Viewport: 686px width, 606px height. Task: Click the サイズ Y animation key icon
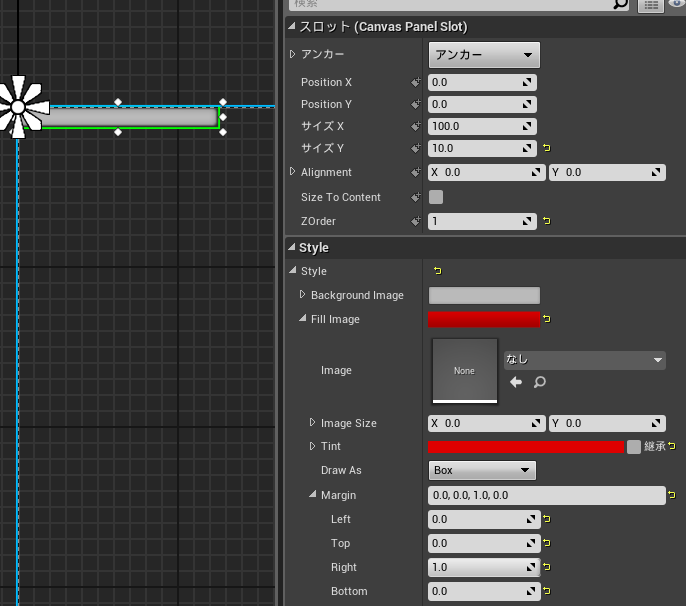[416, 148]
